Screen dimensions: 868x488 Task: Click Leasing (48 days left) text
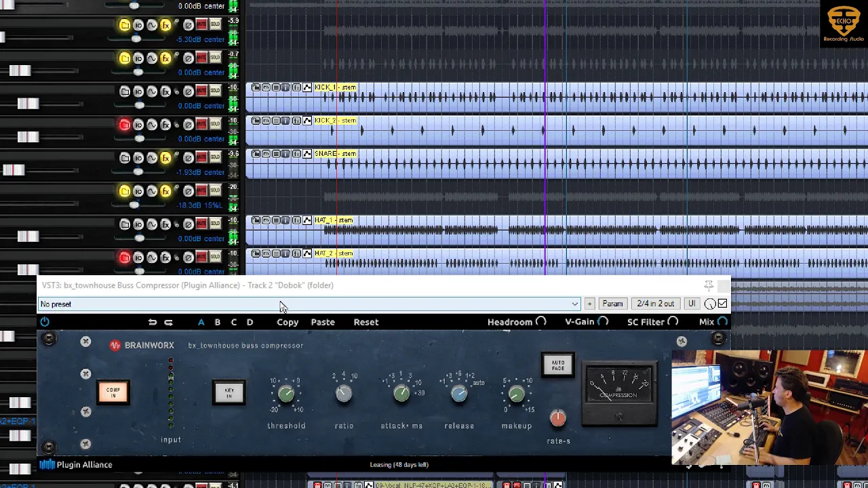399,465
